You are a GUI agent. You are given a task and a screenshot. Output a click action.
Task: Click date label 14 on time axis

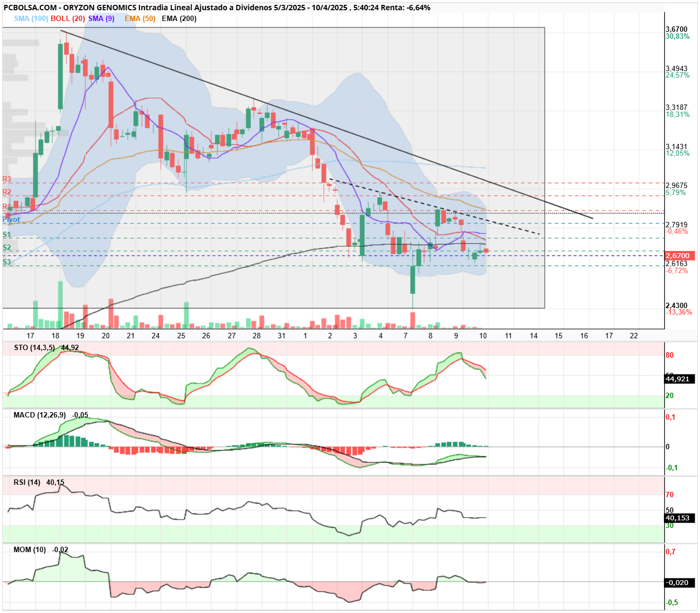[x=533, y=336]
